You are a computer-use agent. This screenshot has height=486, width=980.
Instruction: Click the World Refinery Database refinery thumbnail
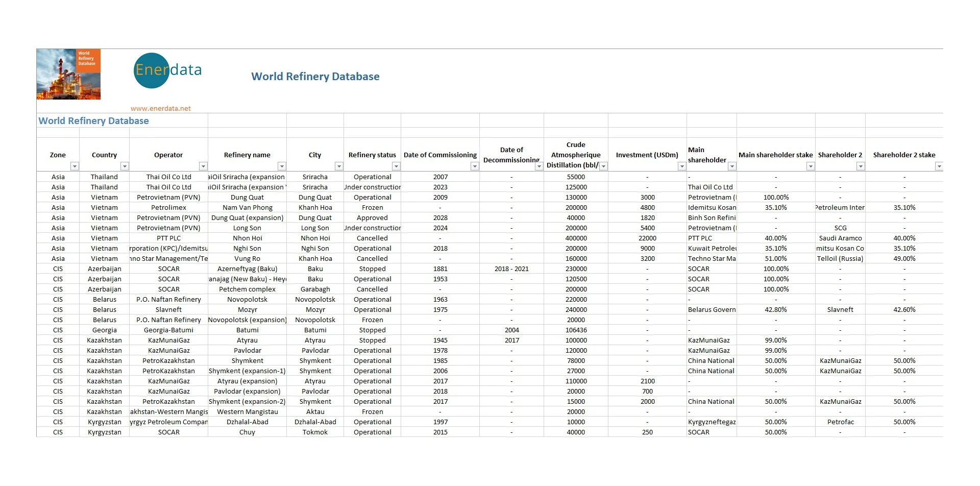(68, 75)
